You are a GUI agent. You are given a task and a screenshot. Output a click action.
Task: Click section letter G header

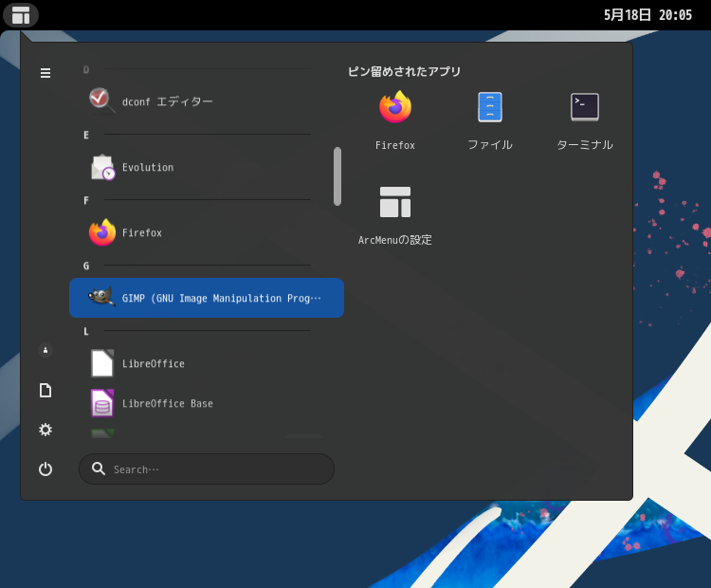(86, 266)
